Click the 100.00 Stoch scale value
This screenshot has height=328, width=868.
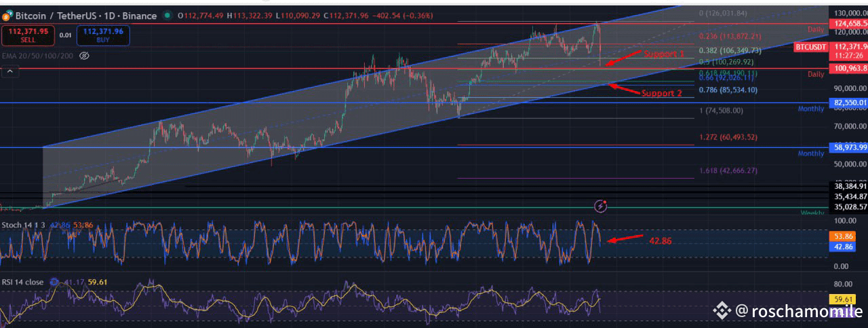tap(845, 221)
